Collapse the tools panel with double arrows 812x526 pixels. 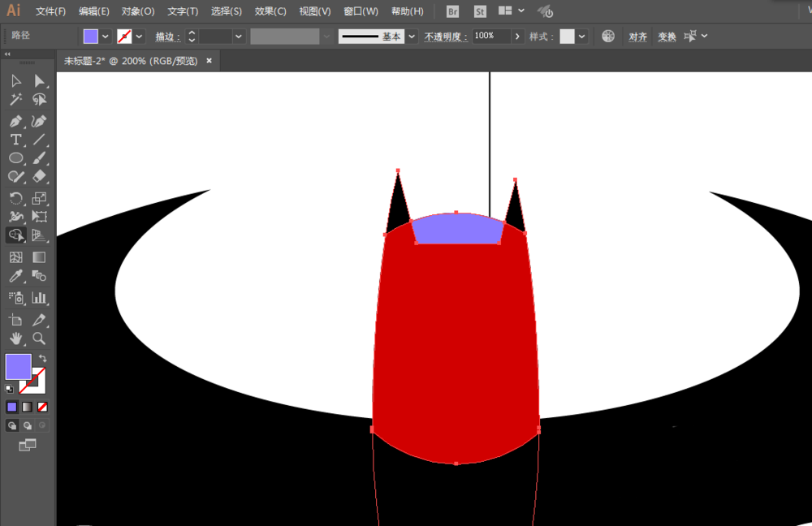(x=7, y=54)
